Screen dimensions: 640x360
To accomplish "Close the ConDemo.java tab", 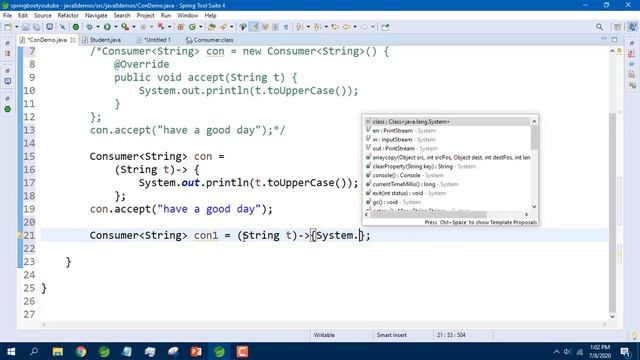I will click(x=73, y=40).
